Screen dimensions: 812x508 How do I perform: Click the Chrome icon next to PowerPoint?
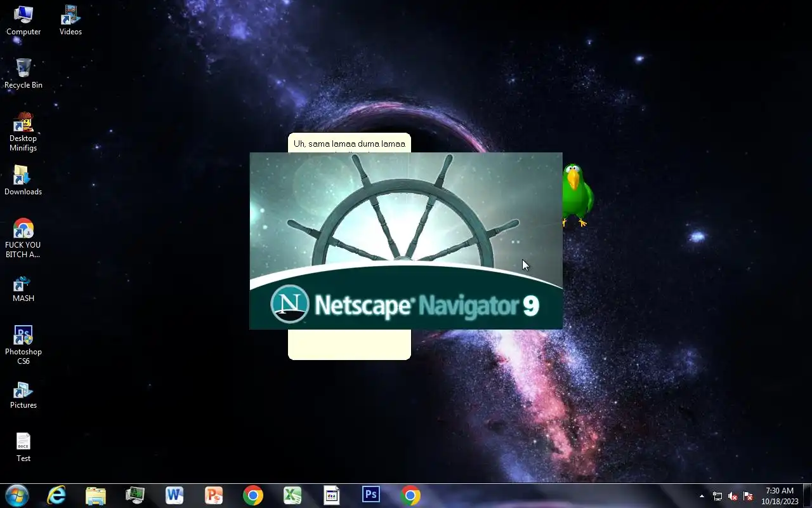pyautogui.click(x=253, y=495)
